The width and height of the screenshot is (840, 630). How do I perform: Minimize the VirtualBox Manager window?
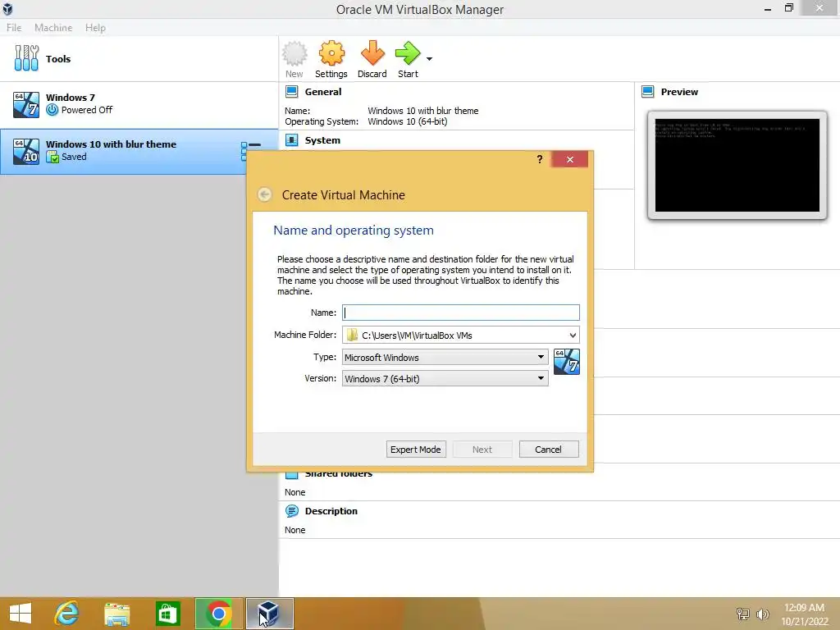(768, 9)
